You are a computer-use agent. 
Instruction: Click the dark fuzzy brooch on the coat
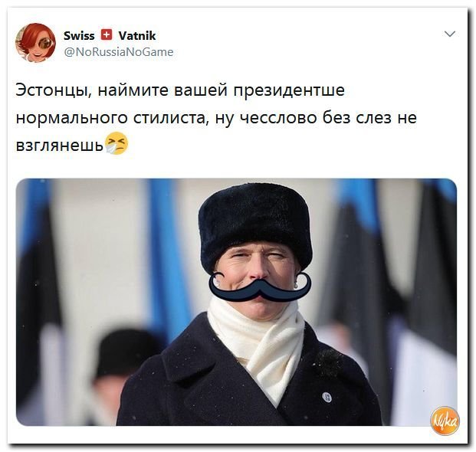coord(329,362)
